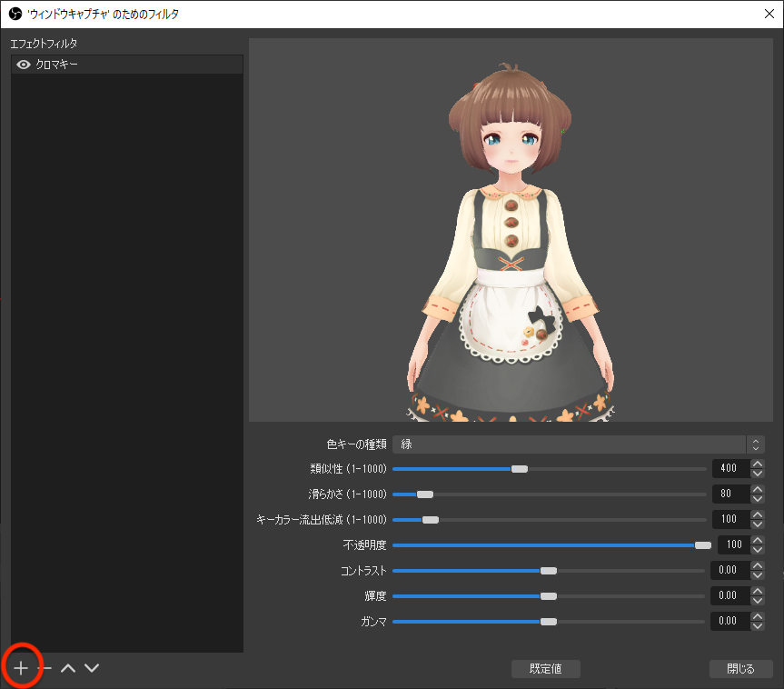Screen dimensions: 784x689
Task: Adjust the 輝度 slider
Action: [x=549, y=596]
